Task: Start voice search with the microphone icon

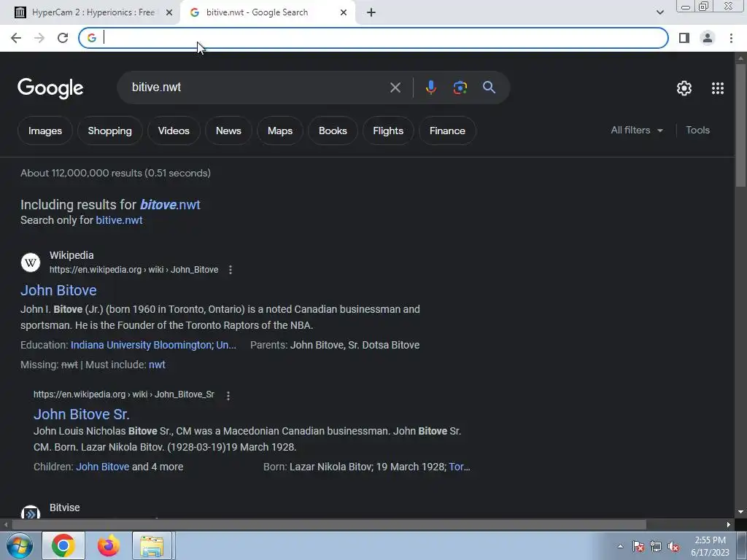Action: [x=430, y=87]
